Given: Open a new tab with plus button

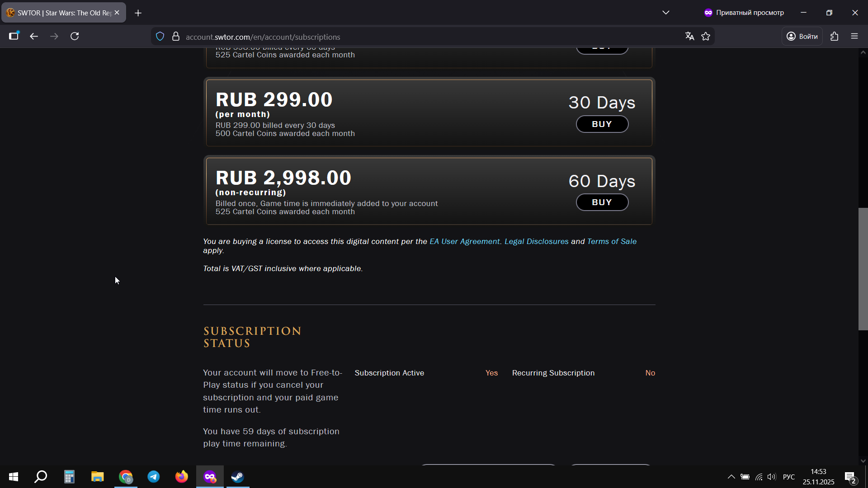Looking at the screenshot, I should click(138, 13).
